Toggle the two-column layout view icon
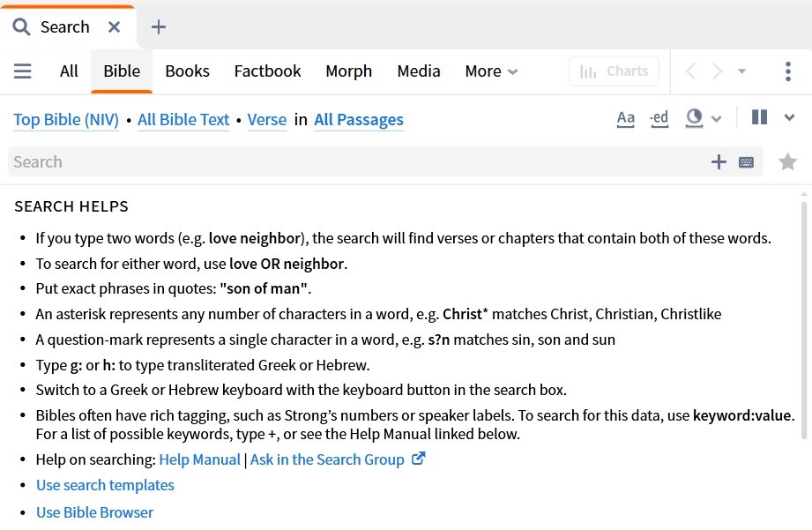The height and width of the screenshot is (530, 812). tap(759, 117)
